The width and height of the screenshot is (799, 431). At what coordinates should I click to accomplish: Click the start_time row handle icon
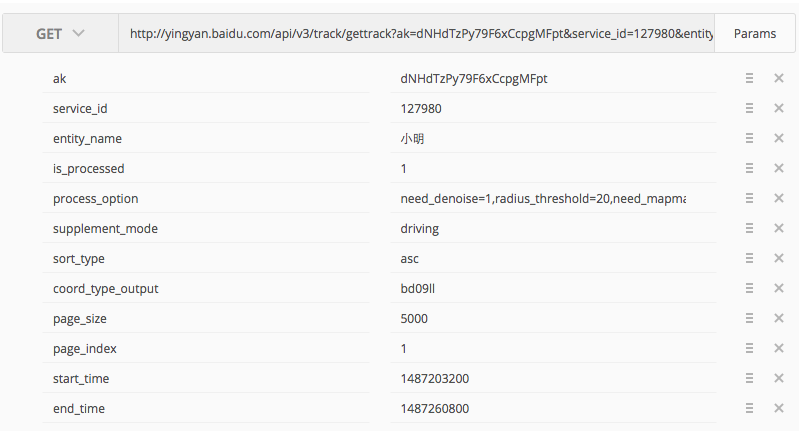tap(749, 379)
